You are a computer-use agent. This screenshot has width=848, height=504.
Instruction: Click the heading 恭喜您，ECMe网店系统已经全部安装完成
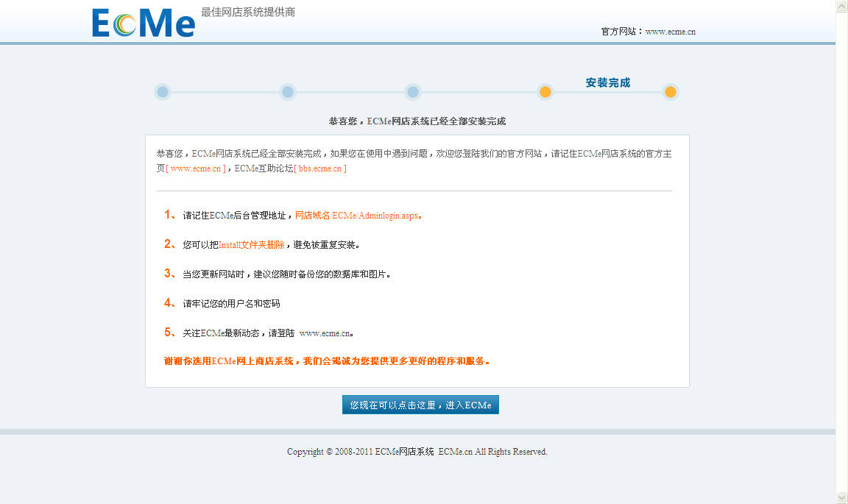click(417, 121)
